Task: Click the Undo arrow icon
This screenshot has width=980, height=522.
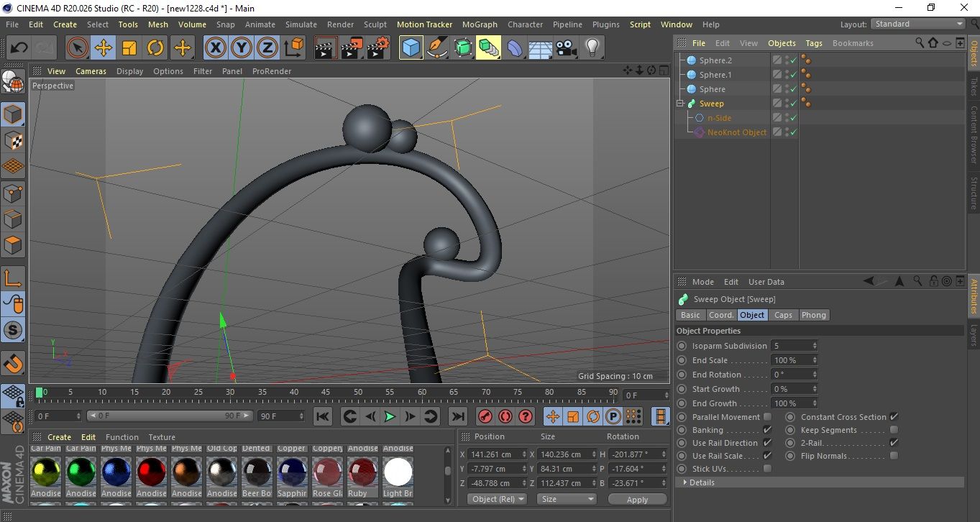Action: click(x=19, y=48)
